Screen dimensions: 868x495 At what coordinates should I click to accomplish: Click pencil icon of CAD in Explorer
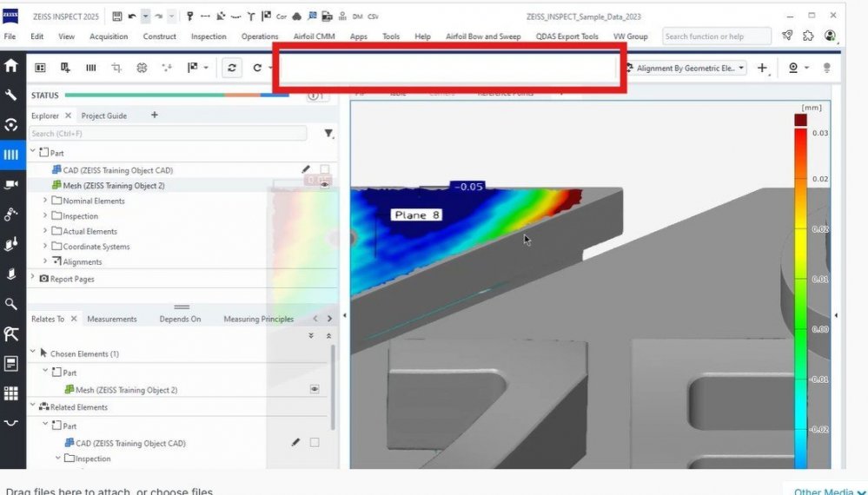click(306, 169)
